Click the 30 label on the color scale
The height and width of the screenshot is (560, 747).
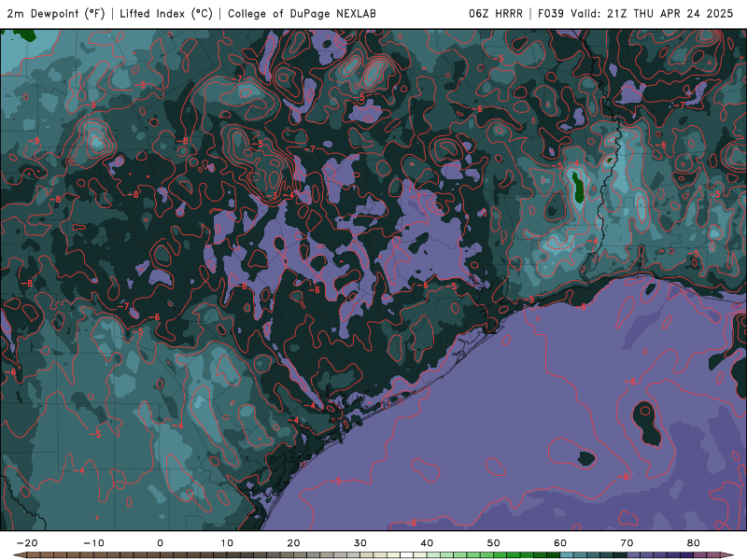[360, 543]
